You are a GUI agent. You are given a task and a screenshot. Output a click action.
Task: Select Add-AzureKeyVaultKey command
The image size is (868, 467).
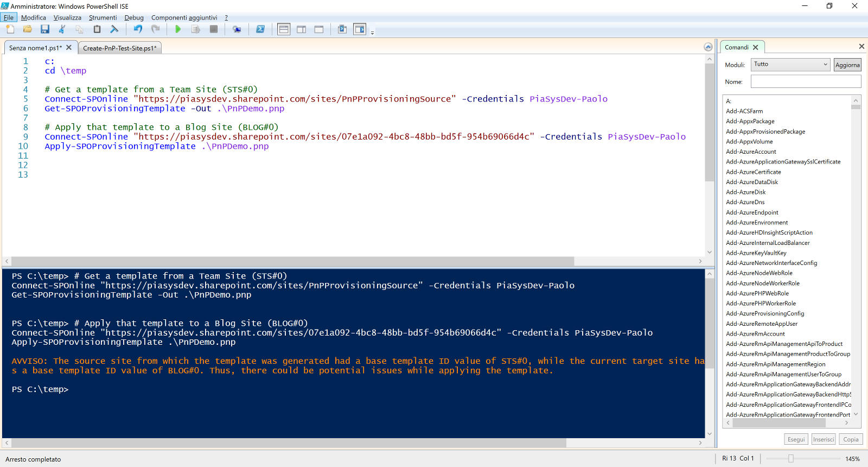click(x=756, y=253)
